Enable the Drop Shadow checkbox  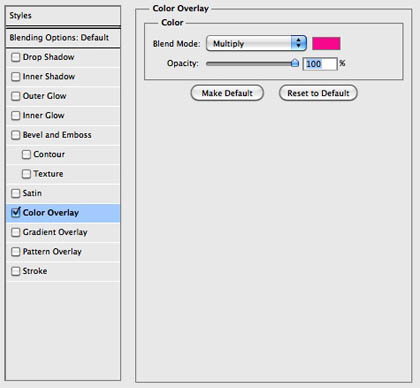[x=16, y=57]
